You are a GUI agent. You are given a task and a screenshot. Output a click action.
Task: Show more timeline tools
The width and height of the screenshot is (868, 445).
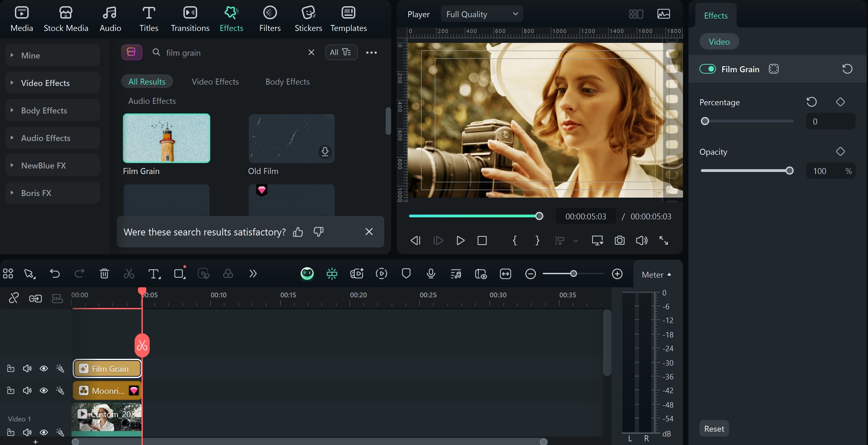253,274
